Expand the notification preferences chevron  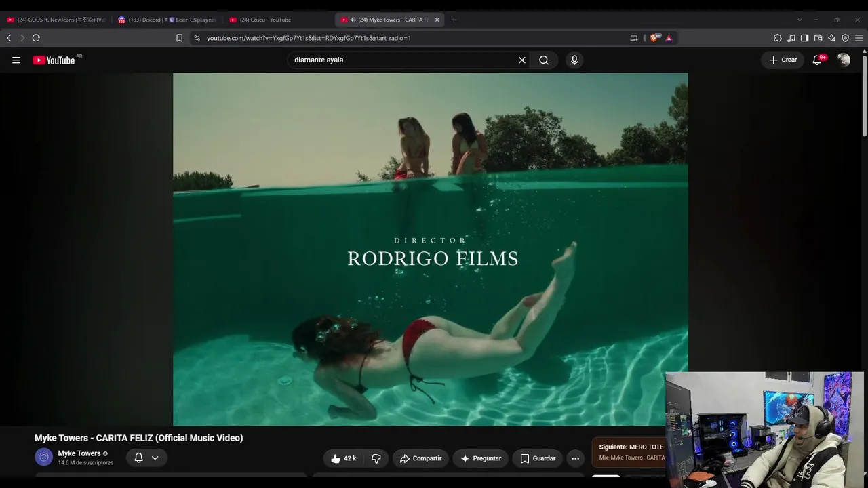(x=155, y=458)
